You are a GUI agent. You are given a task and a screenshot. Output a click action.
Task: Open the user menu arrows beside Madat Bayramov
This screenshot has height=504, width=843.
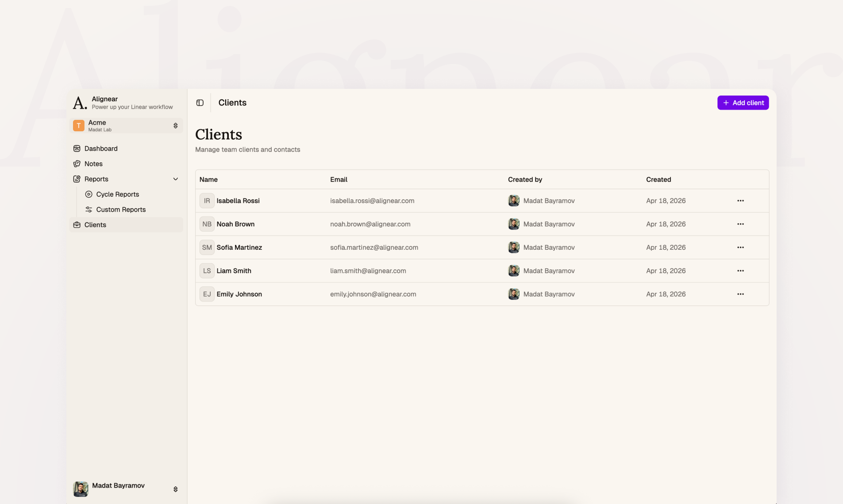pos(176,489)
